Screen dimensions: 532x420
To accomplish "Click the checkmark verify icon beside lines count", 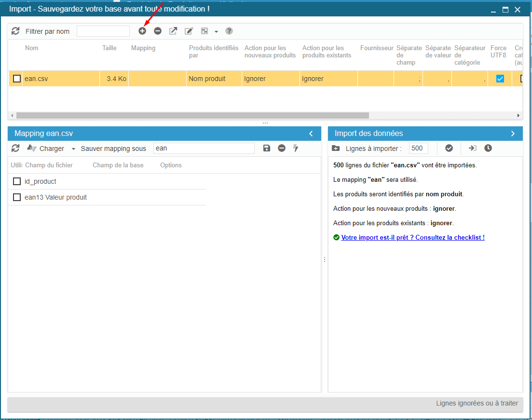I will click(x=449, y=148).
